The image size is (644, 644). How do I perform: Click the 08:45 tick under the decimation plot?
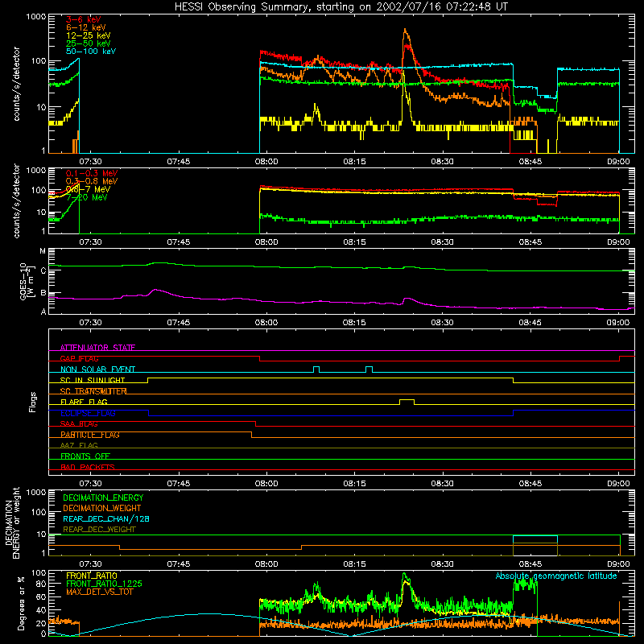click(530, 564)
